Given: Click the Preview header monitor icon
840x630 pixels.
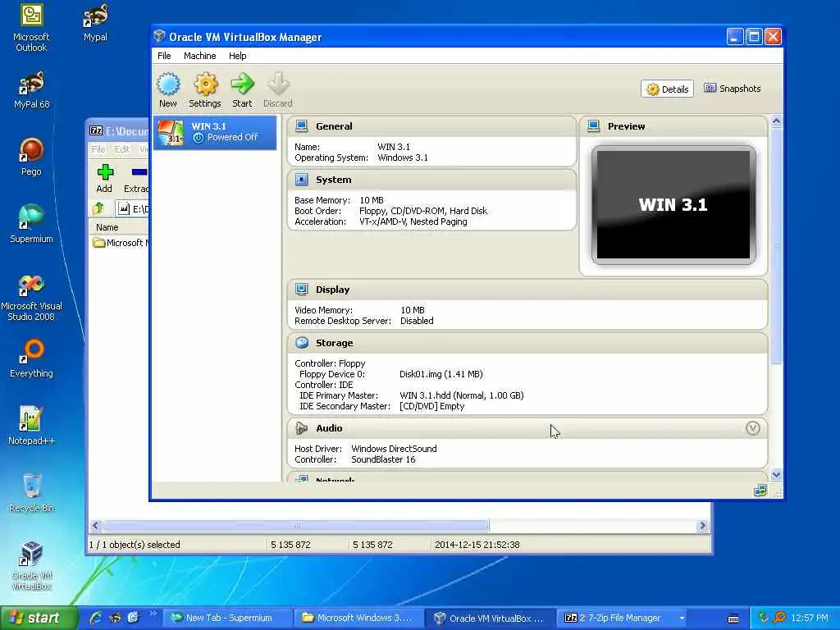Looking at the screenshot, I should [594, 126].
